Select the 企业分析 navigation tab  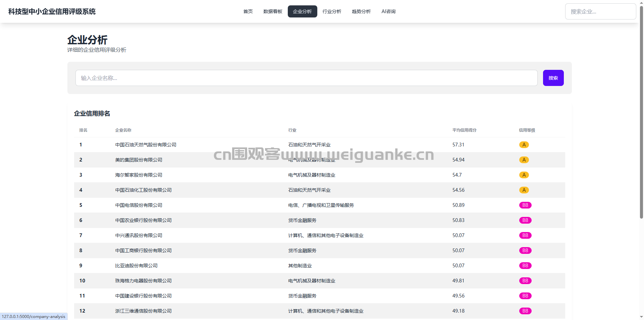(x=302, y=11)
